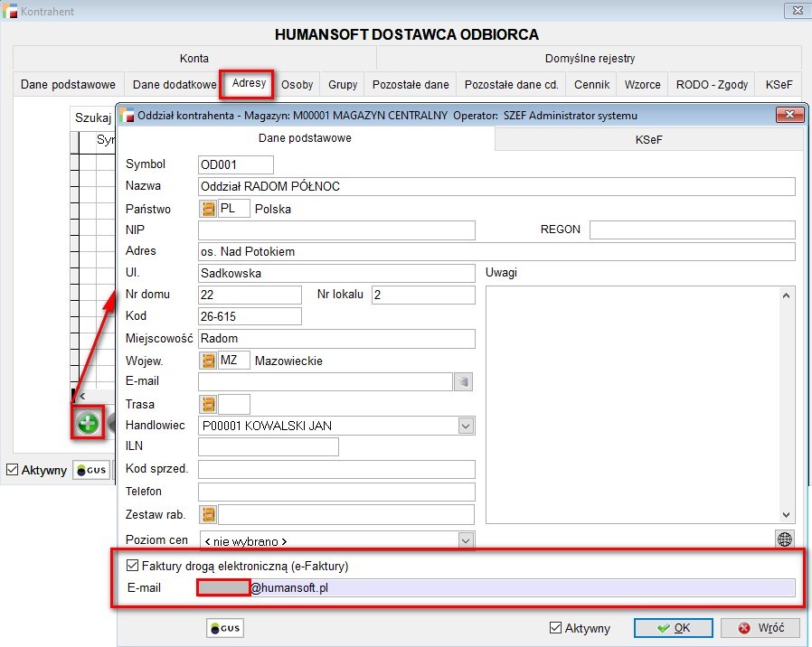Click the Wróć cancel button
Screen dimensions: 812x647
761,628
